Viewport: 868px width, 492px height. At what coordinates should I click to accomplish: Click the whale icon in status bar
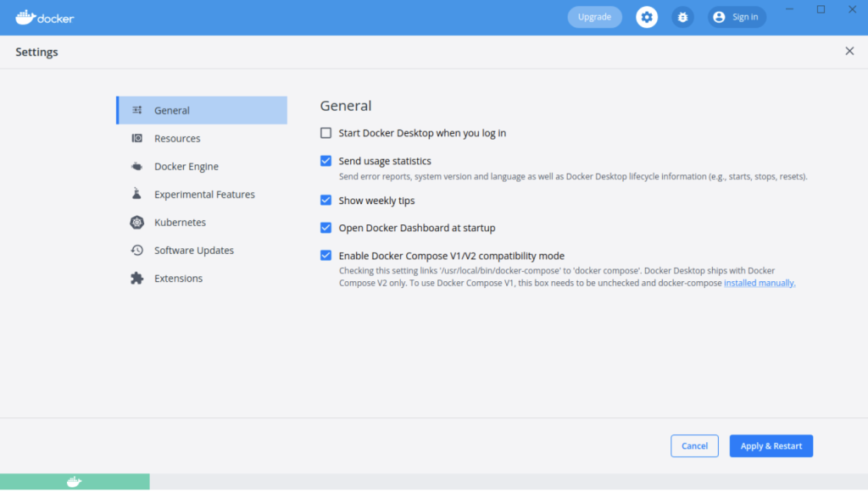pos(75,482)
